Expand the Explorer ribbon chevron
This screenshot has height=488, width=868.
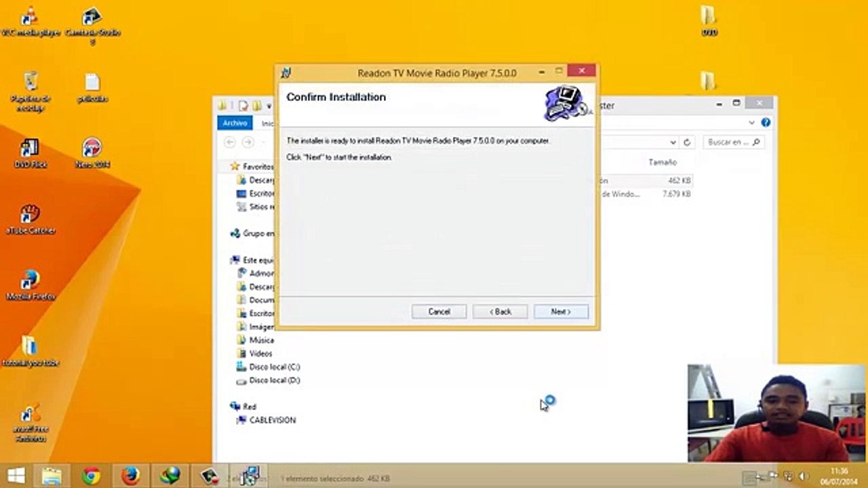(751, 123)
